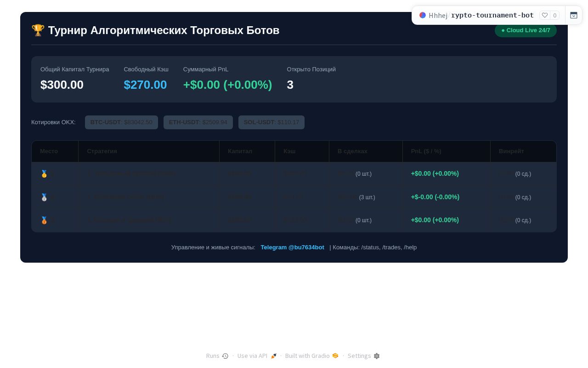588x368 pixels.
Task: Click the Общий Капитал Турнира label
Action: click(x=75, y=69)
